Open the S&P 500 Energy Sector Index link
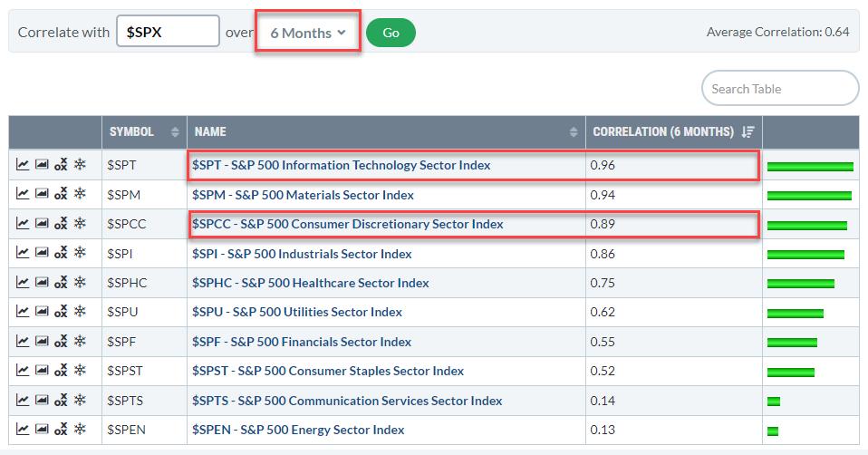Image resolution: width=868 pixels, height=455 pixels. (298, 430)
